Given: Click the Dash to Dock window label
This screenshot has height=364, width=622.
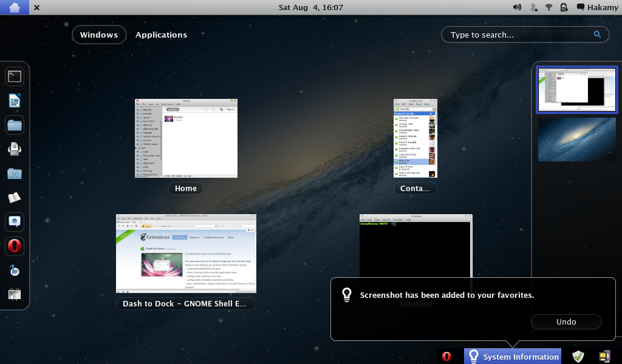Looking at the screenshot, I should click(x=186, y=304).
